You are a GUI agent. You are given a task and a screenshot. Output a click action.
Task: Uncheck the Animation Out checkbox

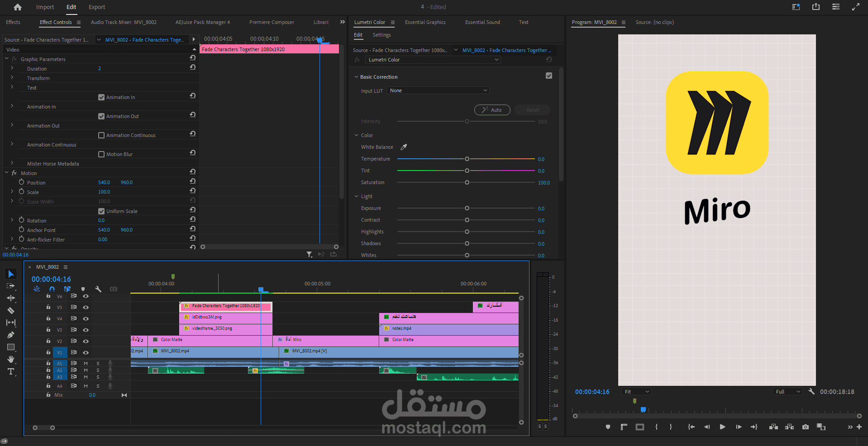click(101, 116)
